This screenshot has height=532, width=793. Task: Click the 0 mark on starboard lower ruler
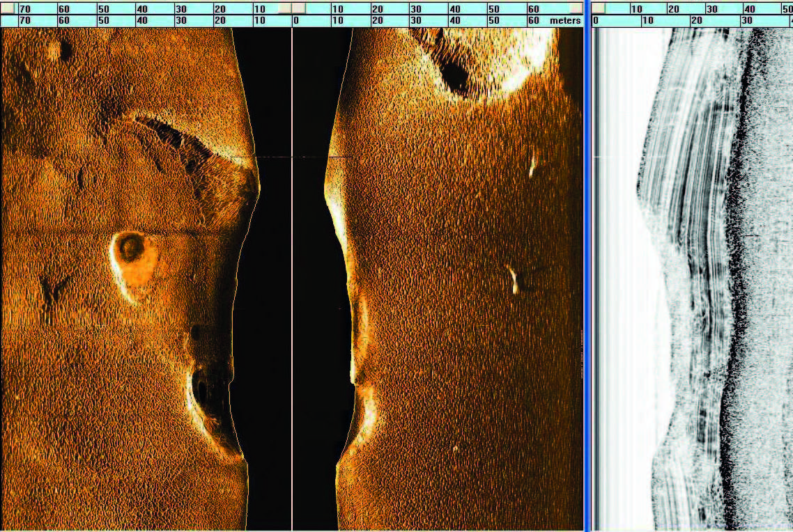tap(296, 21)
